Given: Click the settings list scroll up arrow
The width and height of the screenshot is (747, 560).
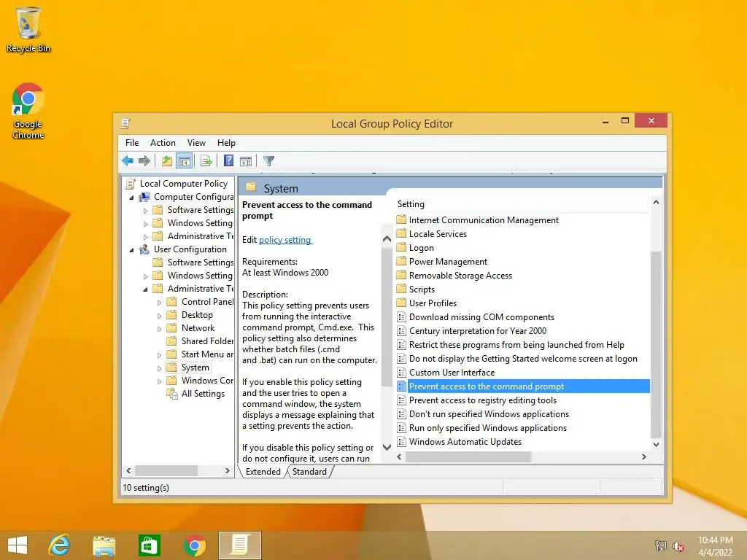Looking at the screenshot, I should 656,203.
